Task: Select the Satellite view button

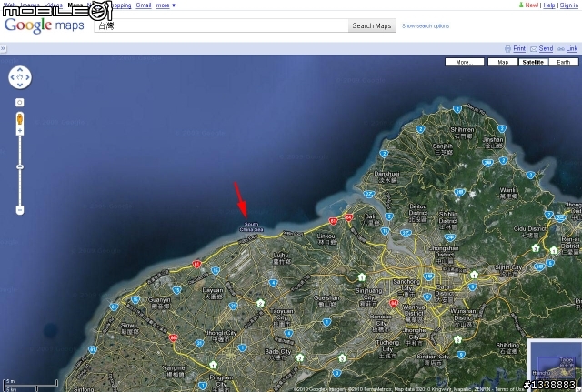Action: [x=533, y=62]
